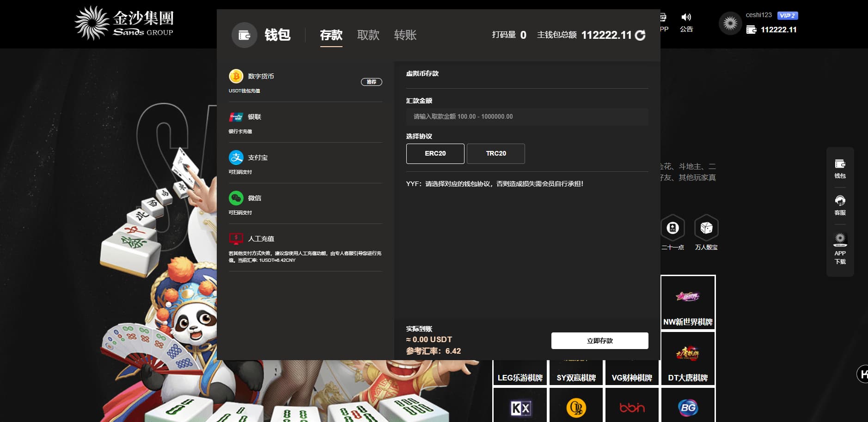Switch to the transfer tab
The image size is (868, 422).
coord(405,35)
